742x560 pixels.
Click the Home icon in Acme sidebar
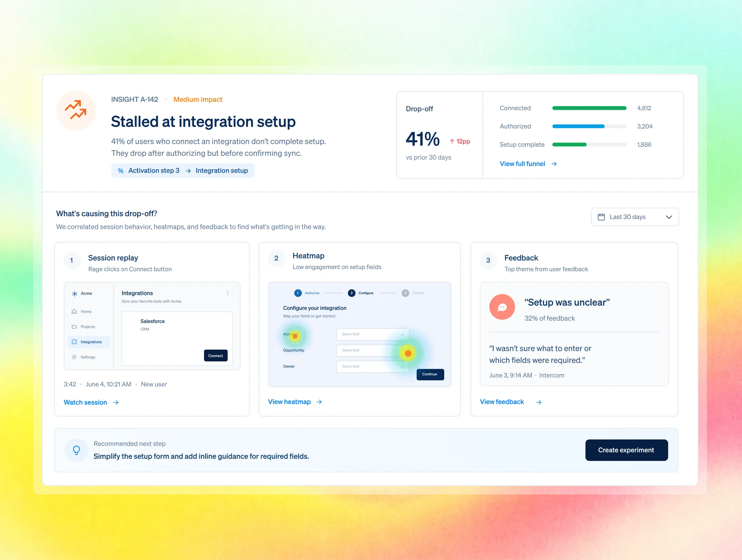tap(74, 312)
